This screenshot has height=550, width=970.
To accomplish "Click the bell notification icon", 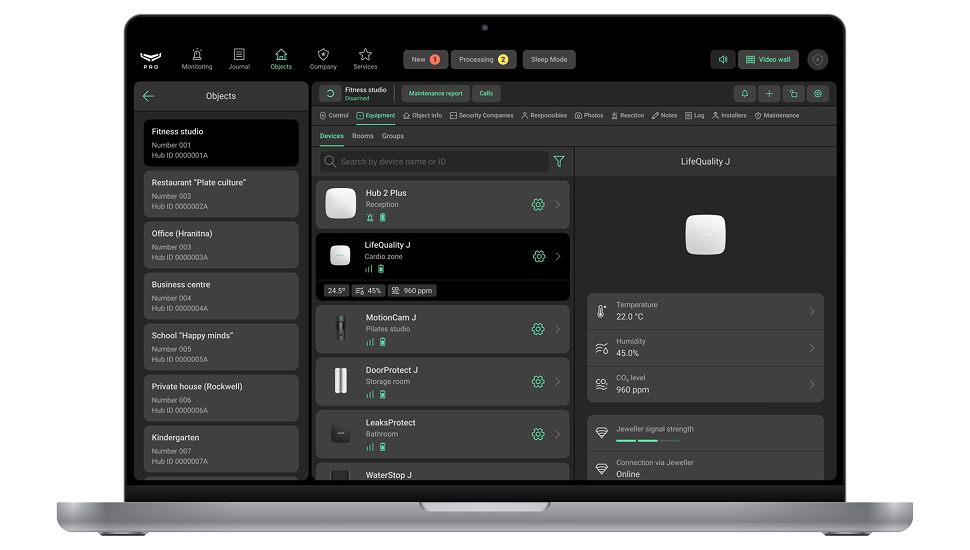I will [745, 93].
